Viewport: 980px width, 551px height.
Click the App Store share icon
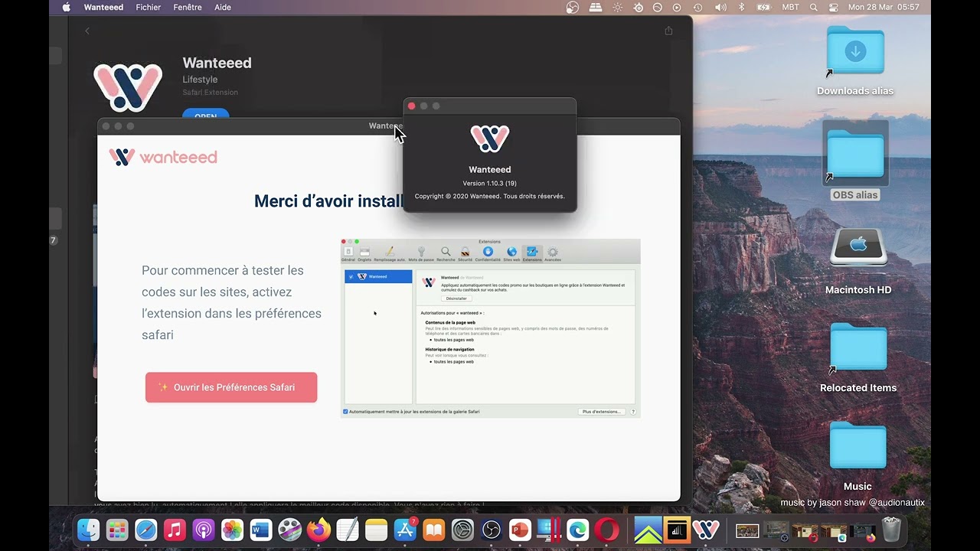(668, 31)
